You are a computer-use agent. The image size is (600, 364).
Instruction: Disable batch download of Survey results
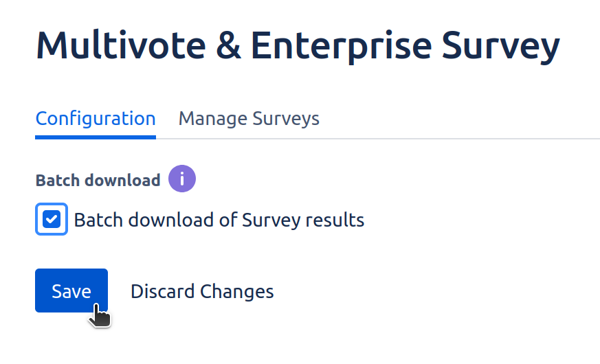[52, 220]
